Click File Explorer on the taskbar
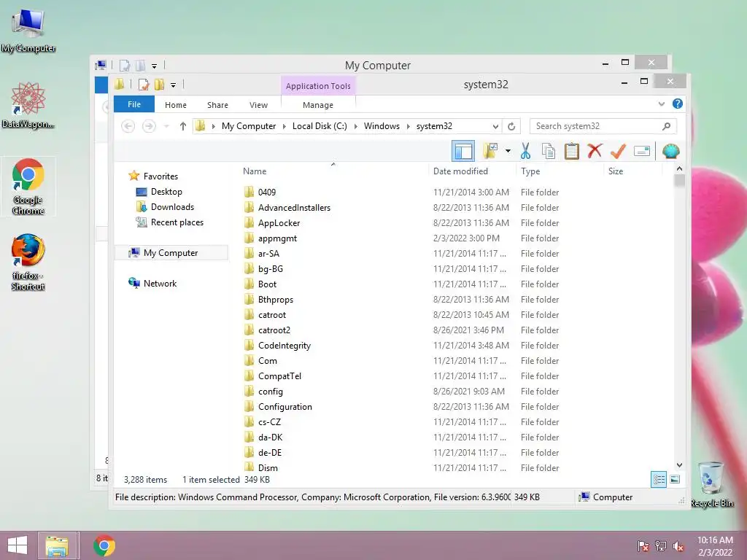Screen dimensions: 747x560 (57, 545)
